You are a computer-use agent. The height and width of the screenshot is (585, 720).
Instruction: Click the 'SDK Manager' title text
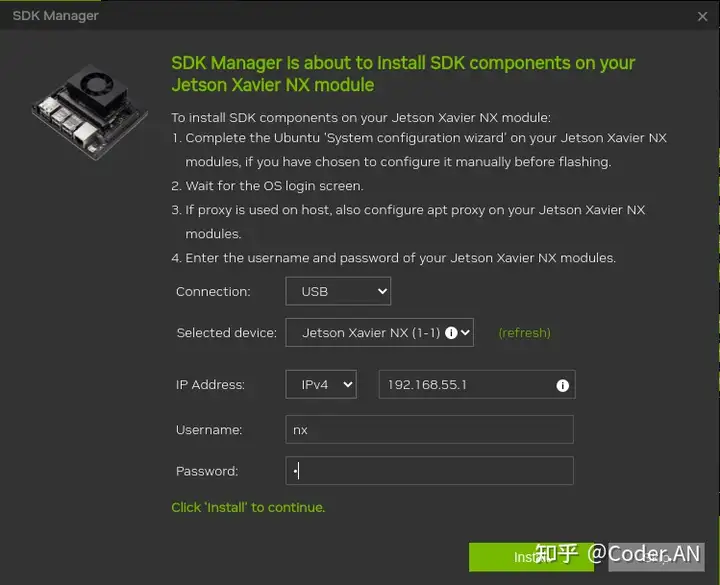coord(55,16)
